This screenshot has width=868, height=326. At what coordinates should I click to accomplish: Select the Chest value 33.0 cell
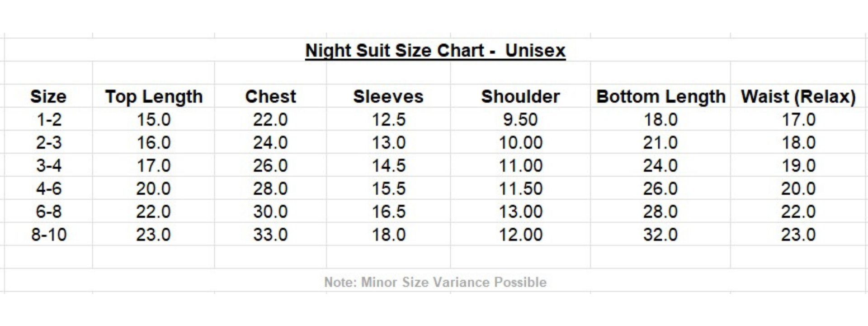270,235
